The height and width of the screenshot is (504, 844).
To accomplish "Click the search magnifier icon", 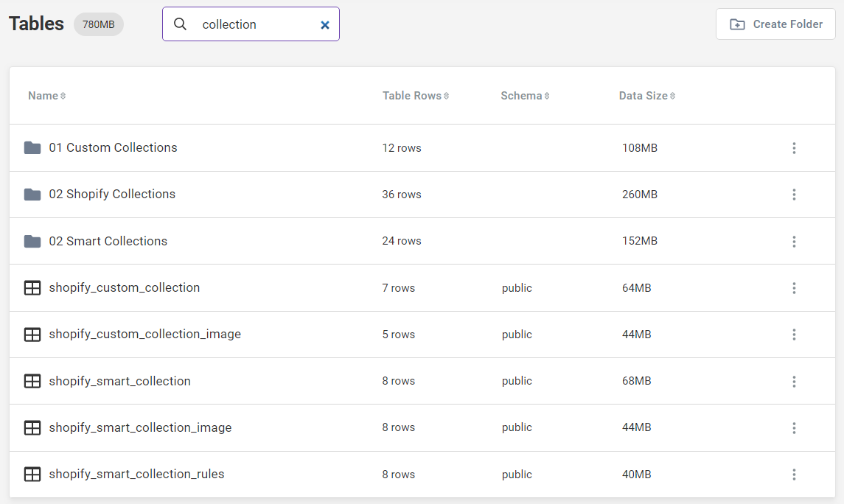I will tap(181, 24).
